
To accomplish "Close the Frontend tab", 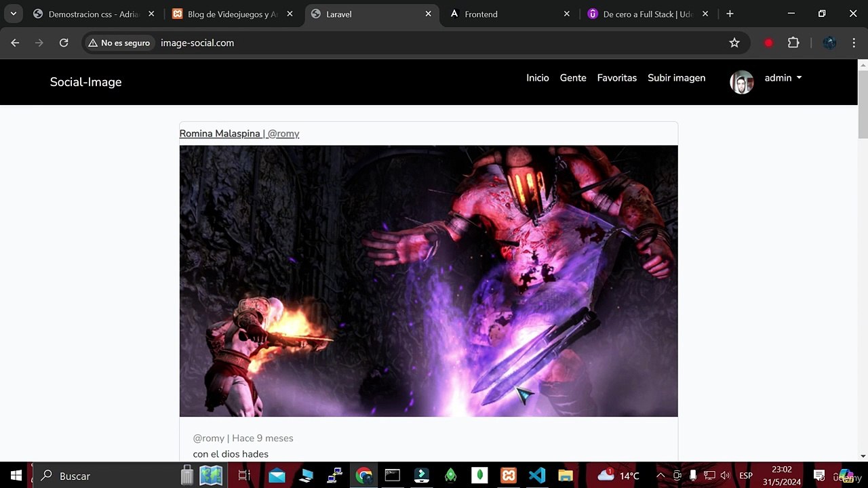I will [566, 14].
